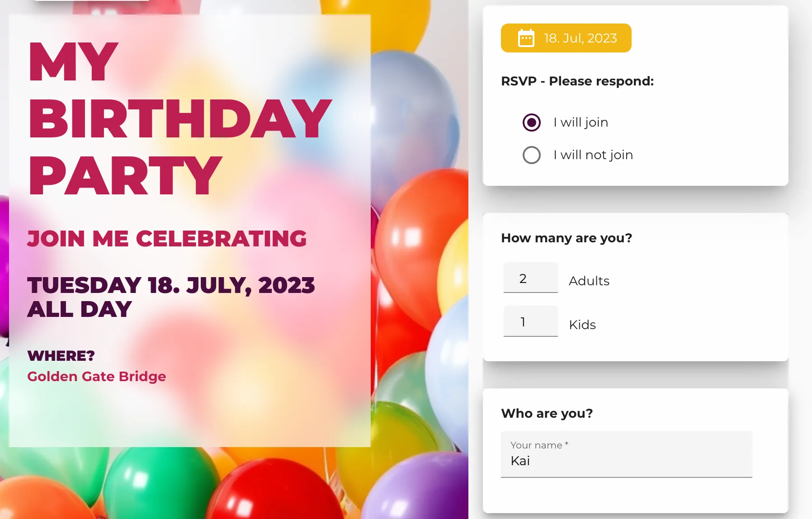This screenshot has height=519, width=812.
Task: Click the 'JOIN ME CELEBRATING' subtitle
Action: [168, 238]
